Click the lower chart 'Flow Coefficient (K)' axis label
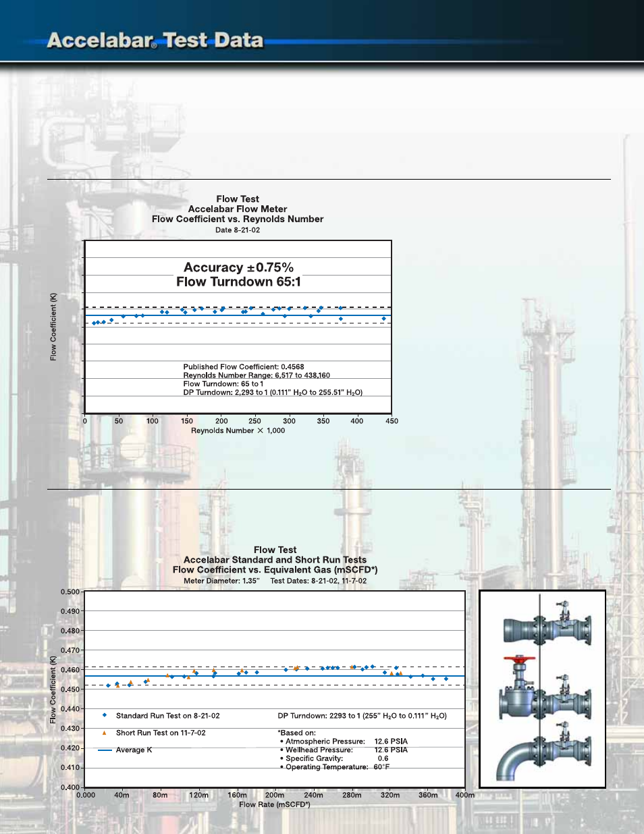Image resolution: width=644 pixels, height=834 pixels. coord(53,689)
